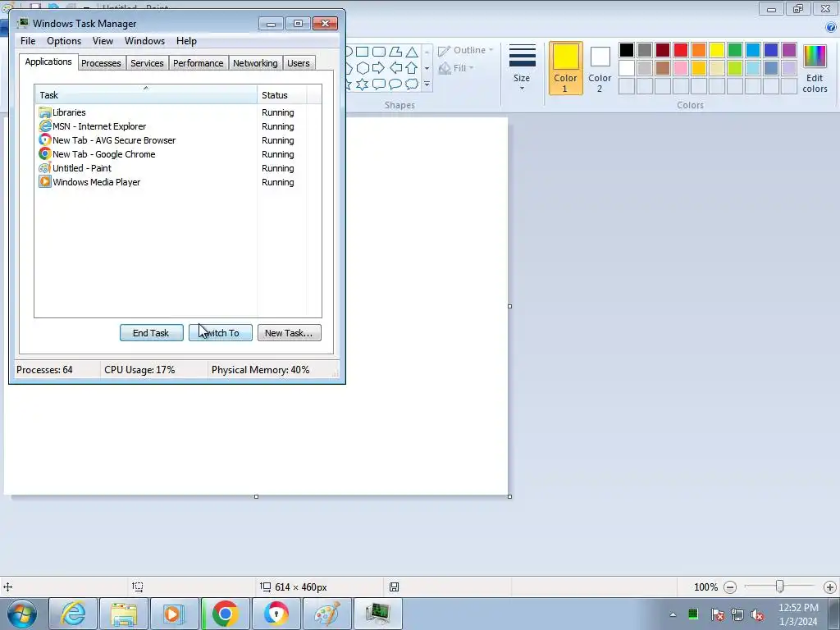Viewport: 840px width, 630px height.
Task: Select Color 2 in Paint
Action: pyautogui.click(x=600, y=69)
